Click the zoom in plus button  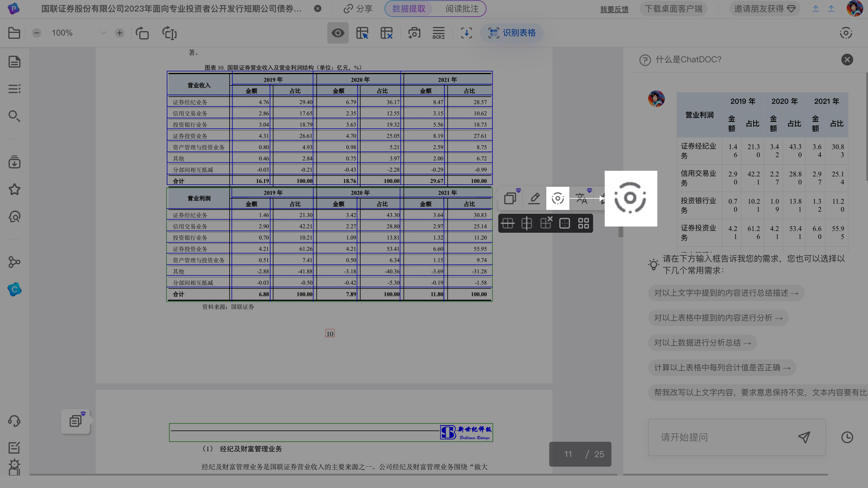[119, 33]
